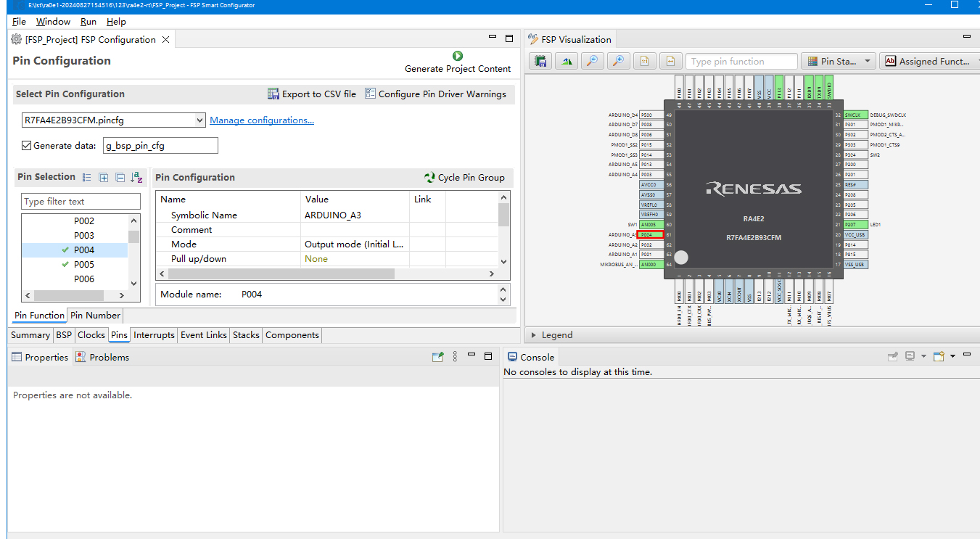The height and width of the screenshot is (539, 980).
Task: Select P003 in the pin list
Action: tap(84, 235)
